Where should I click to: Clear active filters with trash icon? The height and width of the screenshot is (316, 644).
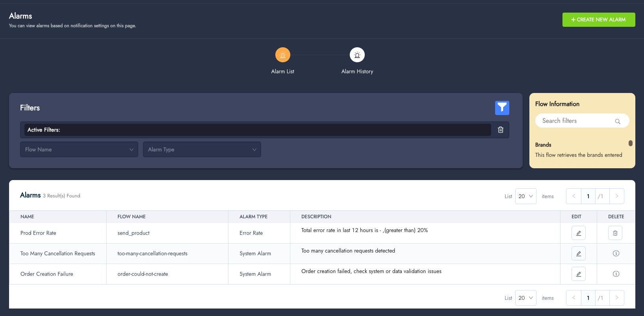click(500, 130)
